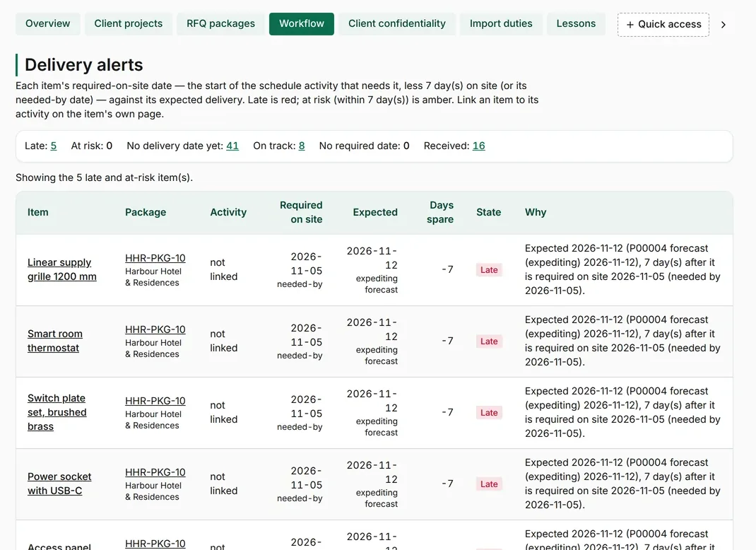This screenshot has width=756, height=550.
Task: Open the Lessons tab
Action: pyautogui.click(x=576, y=23)
